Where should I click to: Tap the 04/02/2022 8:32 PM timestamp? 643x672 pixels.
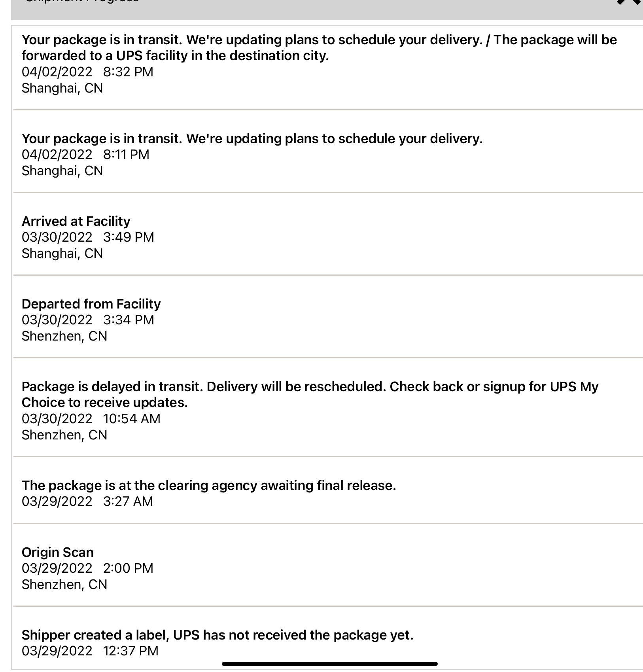pyautogui.click(x=87, y=72)
